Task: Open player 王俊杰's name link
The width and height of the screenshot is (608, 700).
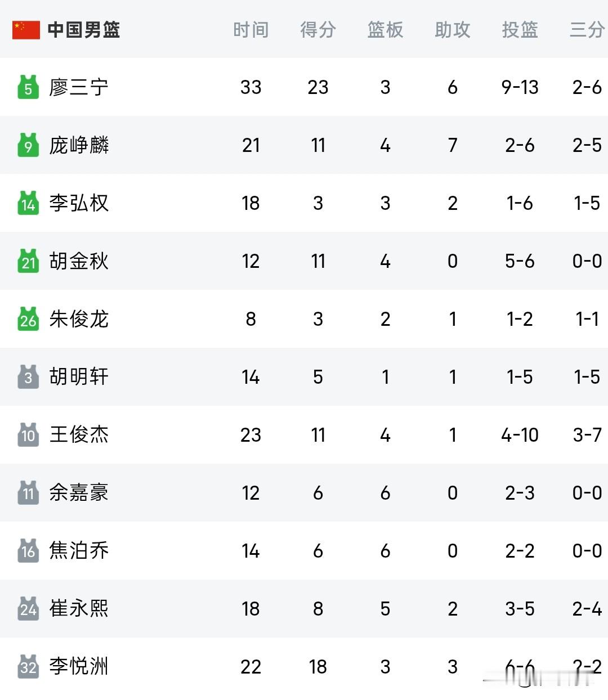Action: [x=79, y=435]
